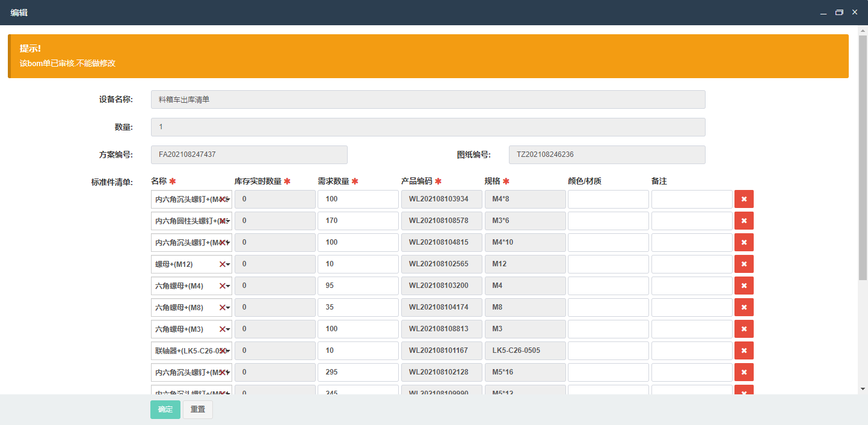Image resolution: width=868 pixels, height=425 pixels.
Task: Click the scrollbar up arrow
Action: [x=863, y=30]
